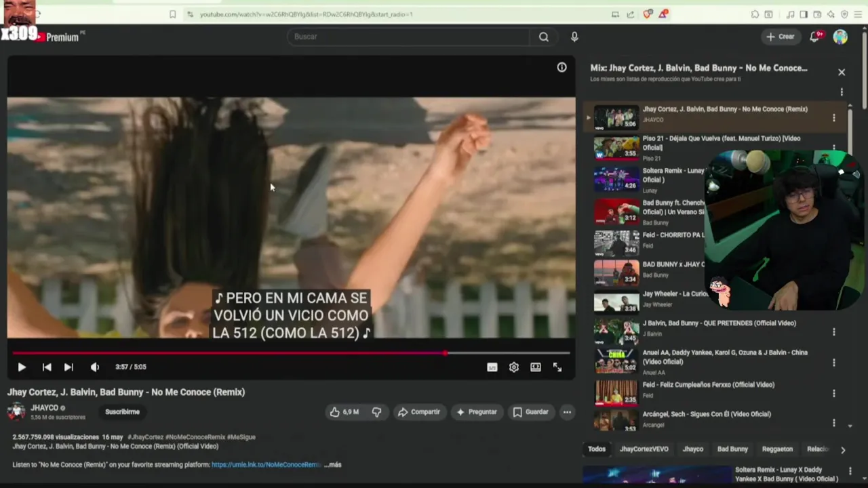Select the Bad Bunny filter chip
This screenshot has height=488, width=868.
tap(732, 449)
